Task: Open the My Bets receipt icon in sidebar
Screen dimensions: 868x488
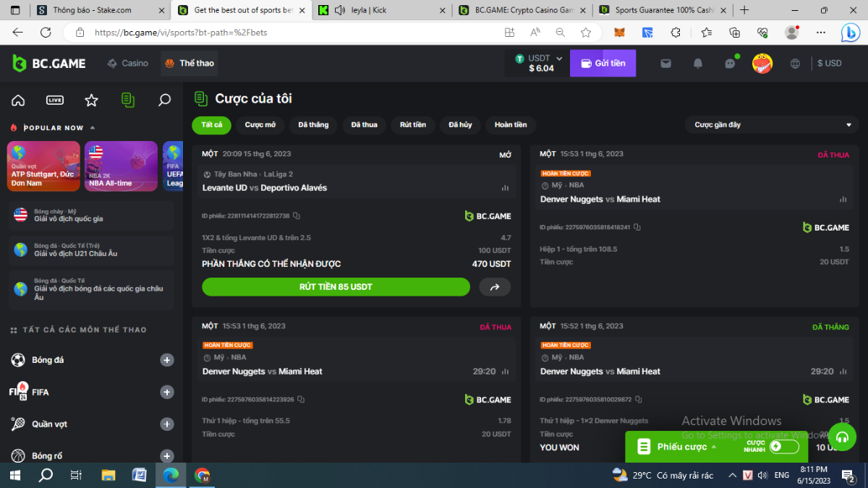Action: tap(128, 100)
